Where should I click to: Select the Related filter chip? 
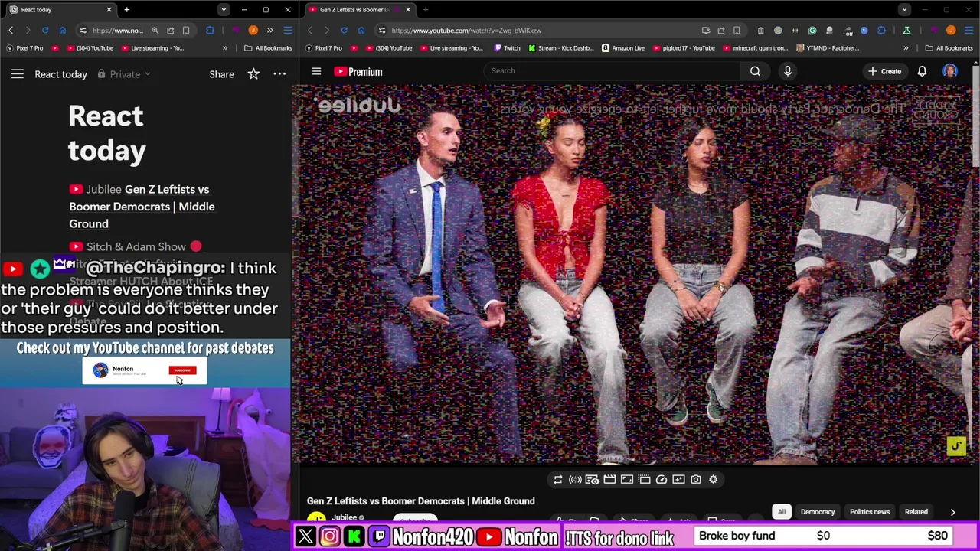(916, 512)
